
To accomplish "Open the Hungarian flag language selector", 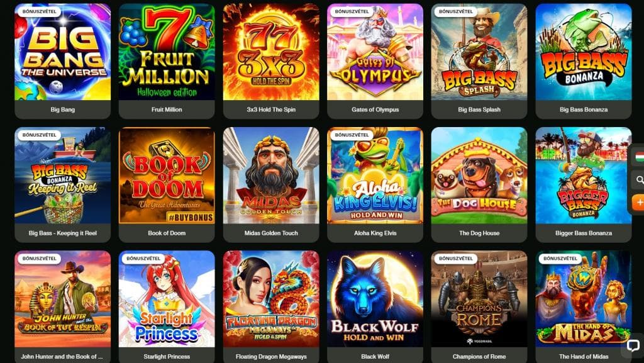I will (x=639, y=157).
